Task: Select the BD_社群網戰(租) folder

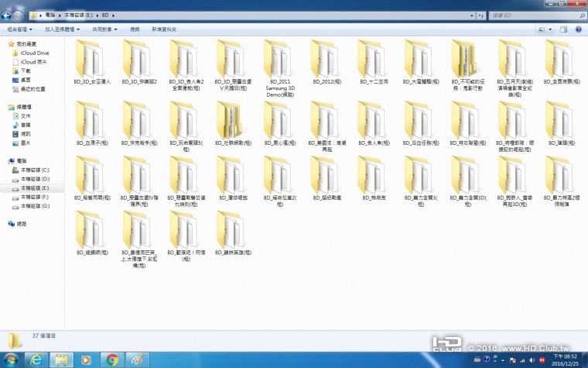Action: click(x=233, y=123)
